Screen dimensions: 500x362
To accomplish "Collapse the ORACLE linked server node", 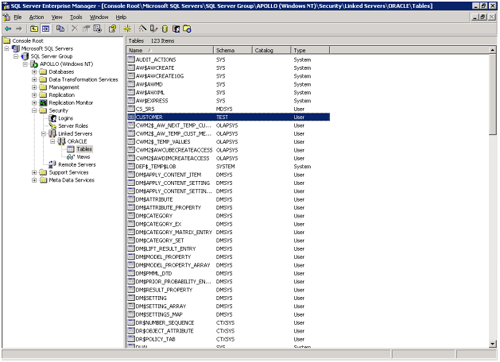I will [x=53, y=141].
